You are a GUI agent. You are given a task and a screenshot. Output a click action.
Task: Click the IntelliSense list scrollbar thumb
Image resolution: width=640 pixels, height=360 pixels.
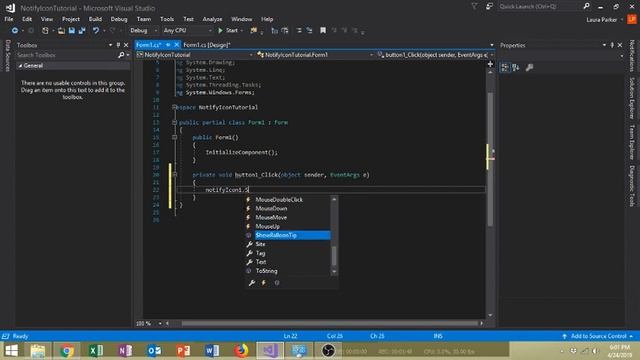(x=334, y=256)
